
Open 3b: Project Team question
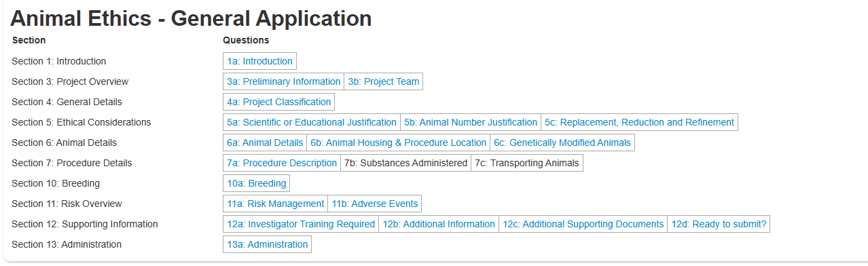pyautogui.click(x=384, y=81)
